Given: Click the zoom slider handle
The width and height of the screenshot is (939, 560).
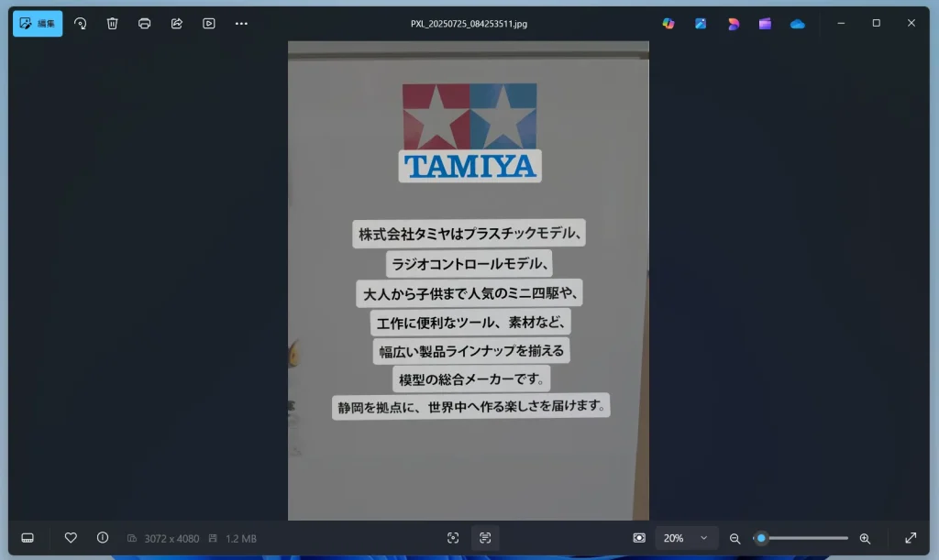Looking at the screenshot, I should 761,538.
